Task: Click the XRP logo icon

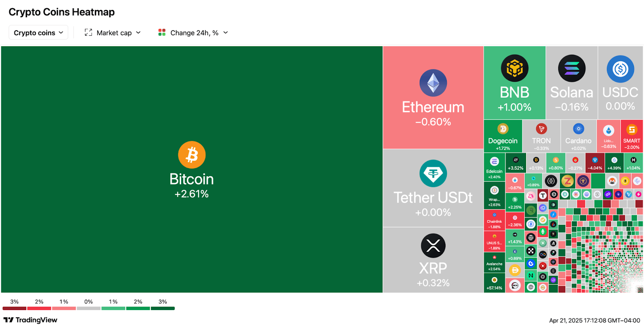Action: pos(433,245)
